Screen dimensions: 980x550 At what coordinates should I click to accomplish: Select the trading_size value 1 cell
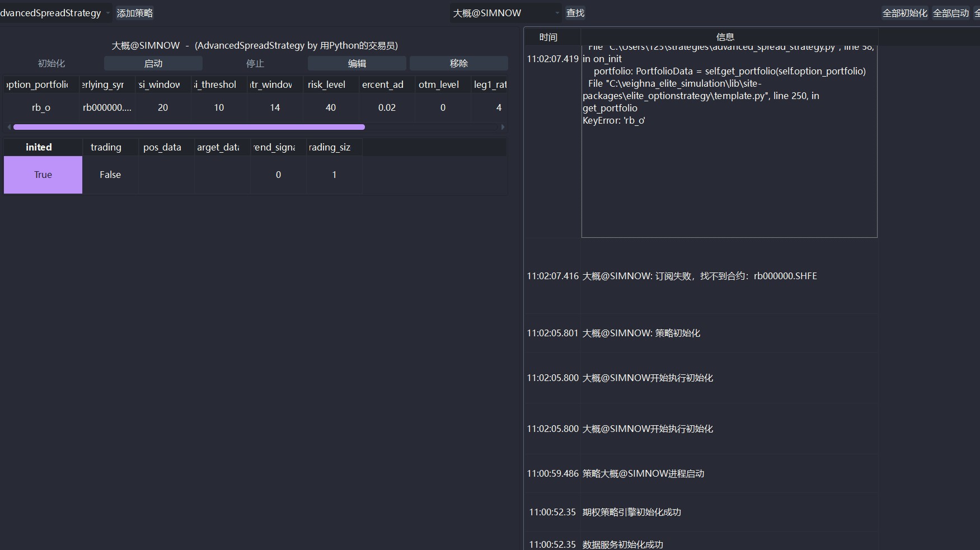pyautogui.click(x=334, y=175)
